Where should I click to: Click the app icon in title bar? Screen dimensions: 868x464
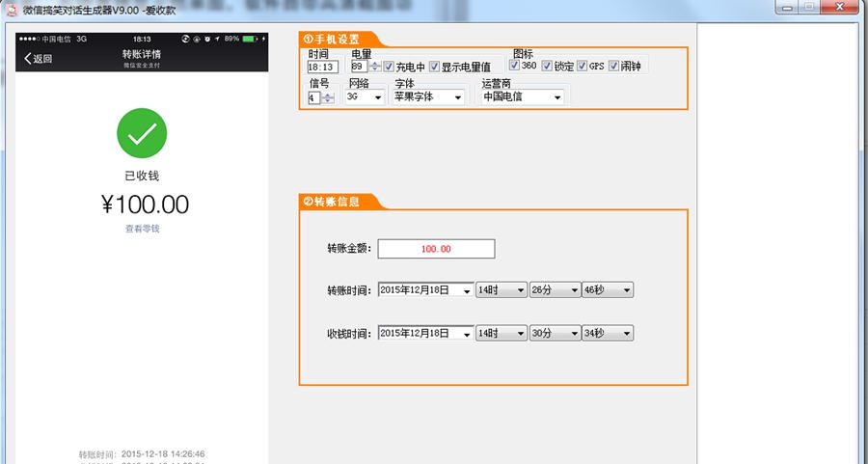12,10
